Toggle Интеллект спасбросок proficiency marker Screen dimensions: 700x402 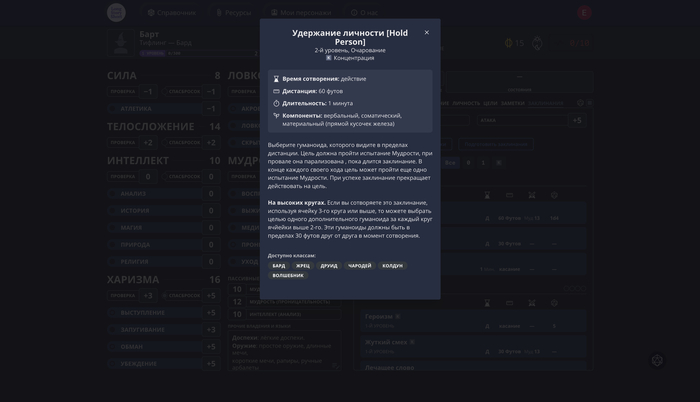click(165, 176)
